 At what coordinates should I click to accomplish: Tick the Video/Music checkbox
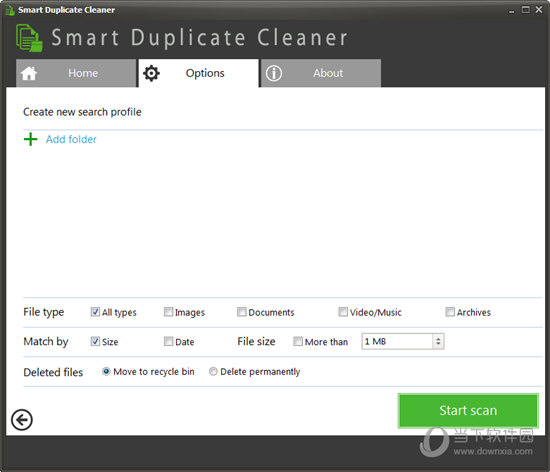343,312
